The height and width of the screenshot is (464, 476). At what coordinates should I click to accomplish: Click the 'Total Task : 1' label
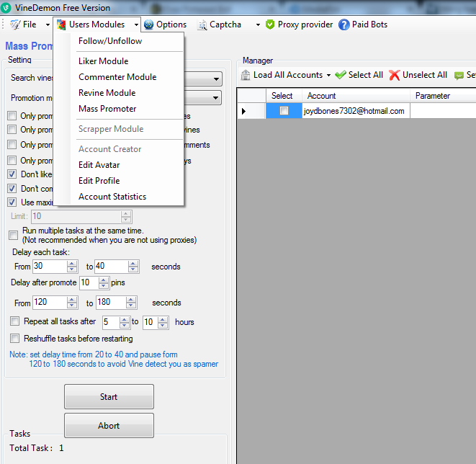(37, 448)
